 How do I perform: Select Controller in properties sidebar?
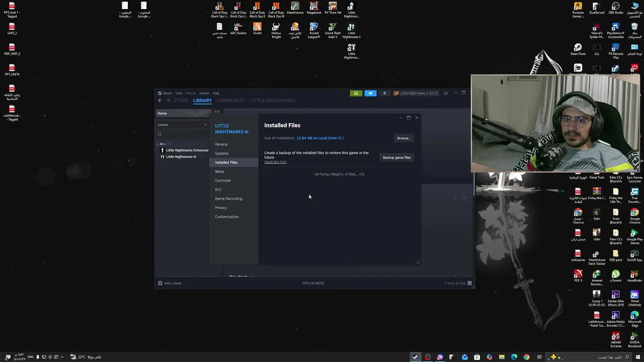click(223, 180)
